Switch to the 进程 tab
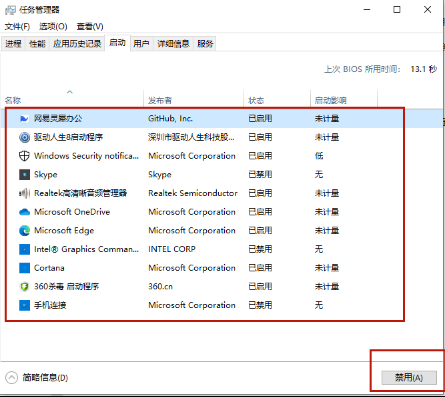Screen dimensions: 445x397 pos(13,44)
